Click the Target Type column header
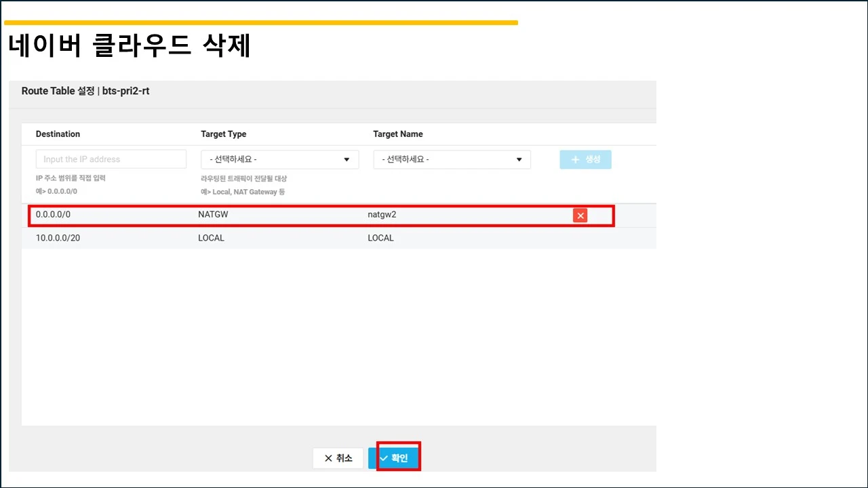868x488 pixels. 224,134
